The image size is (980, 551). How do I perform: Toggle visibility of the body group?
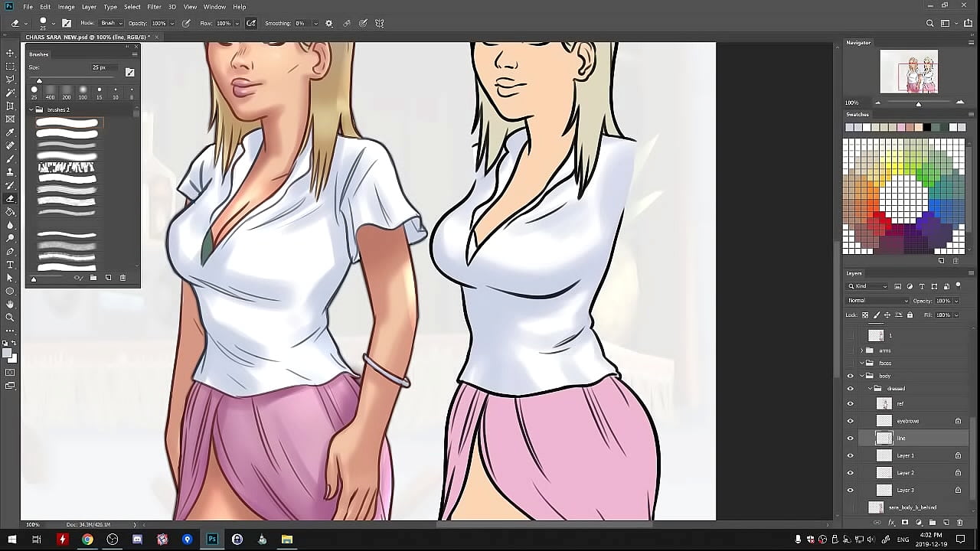[850, 376]
